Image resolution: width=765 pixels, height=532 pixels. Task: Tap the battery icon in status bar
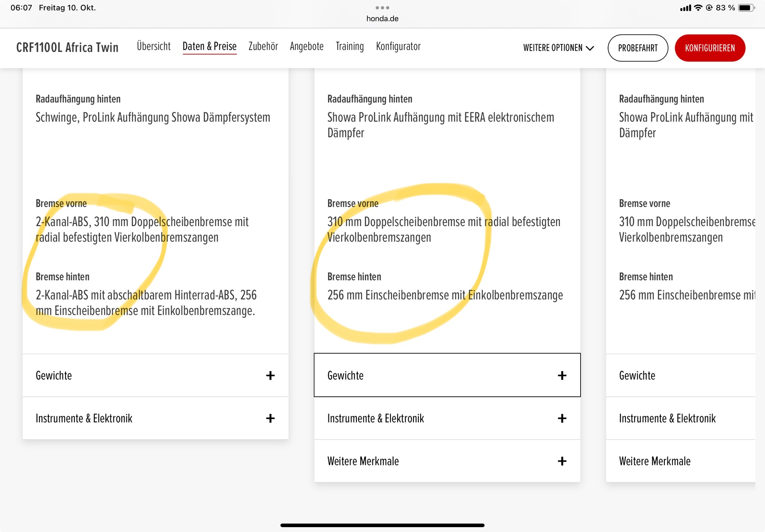(x=746, y=8)
